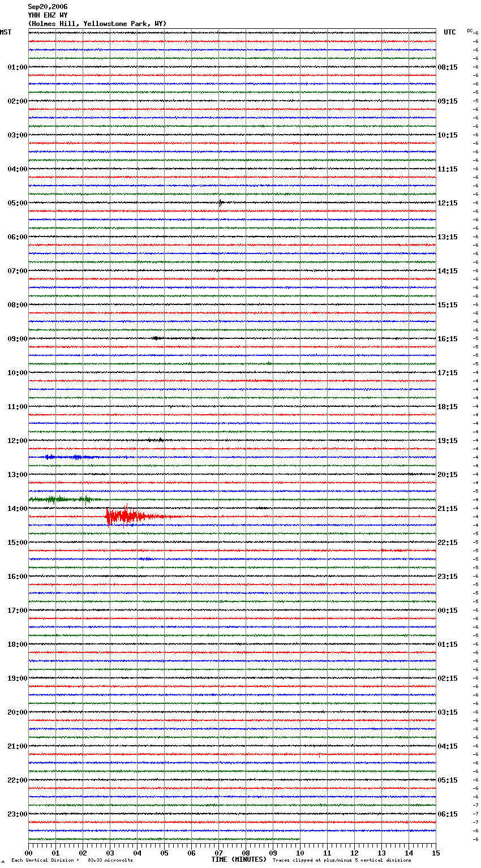Click the '15:00' MST time label
Viewport: 481px width, 868px height.
18,543
